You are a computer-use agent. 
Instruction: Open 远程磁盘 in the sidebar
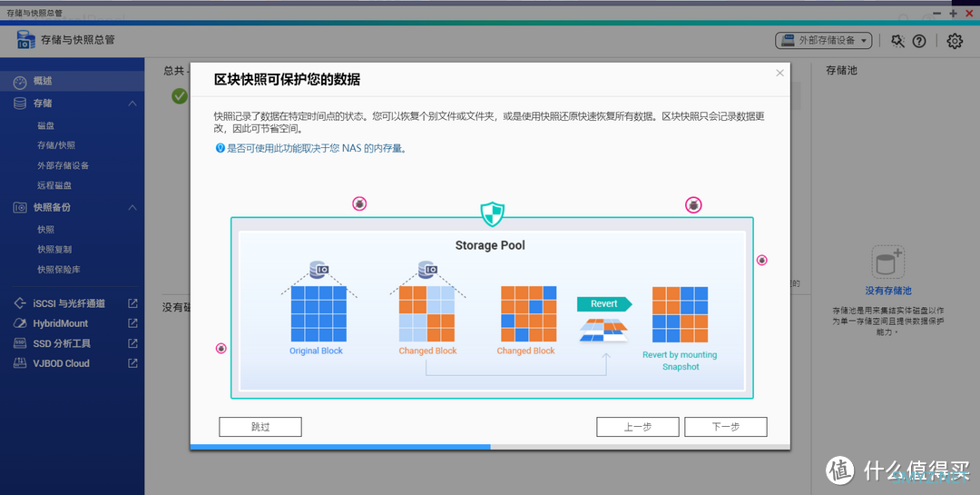click(x=54, y=185)
